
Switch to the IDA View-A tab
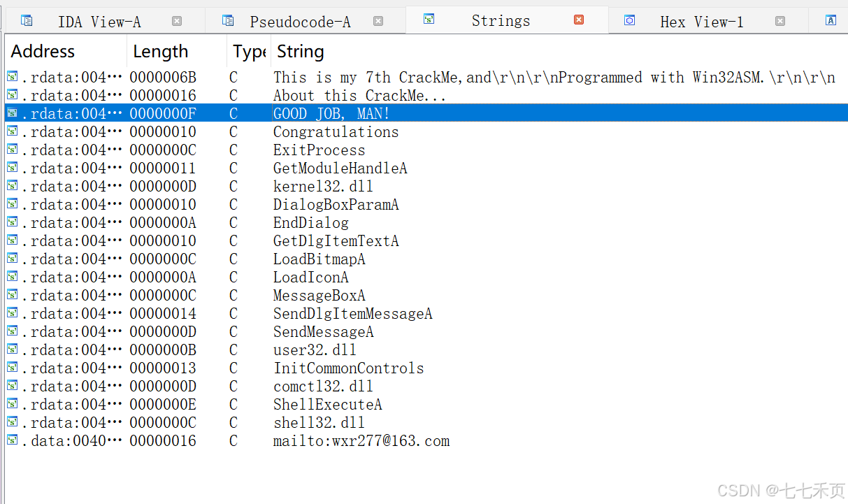99,22
